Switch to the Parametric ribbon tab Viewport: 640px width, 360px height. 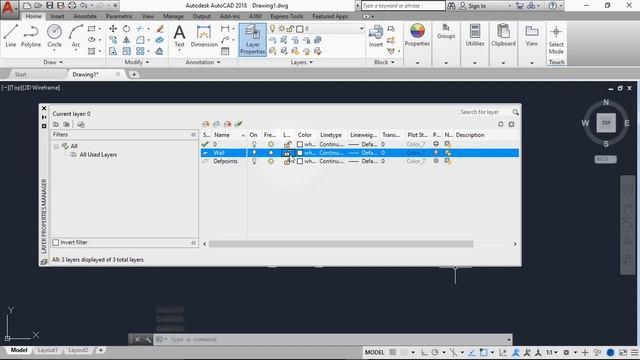tap(119, 16)
